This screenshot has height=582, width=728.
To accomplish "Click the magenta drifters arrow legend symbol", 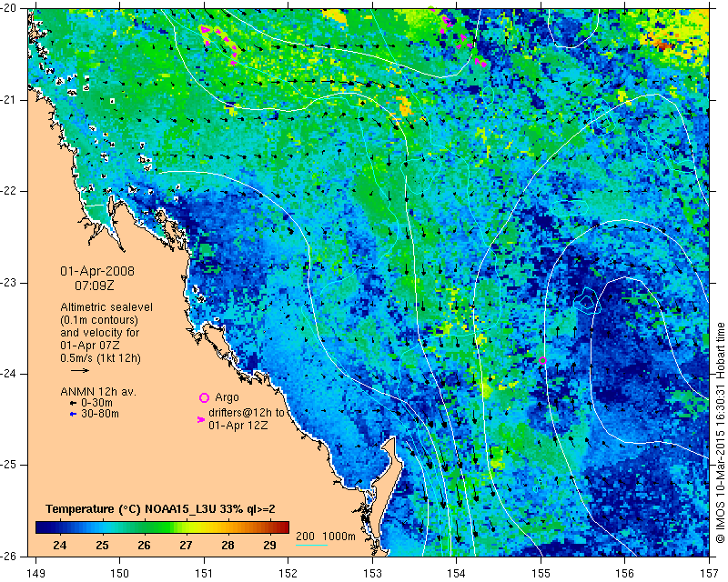I will 201,419.
